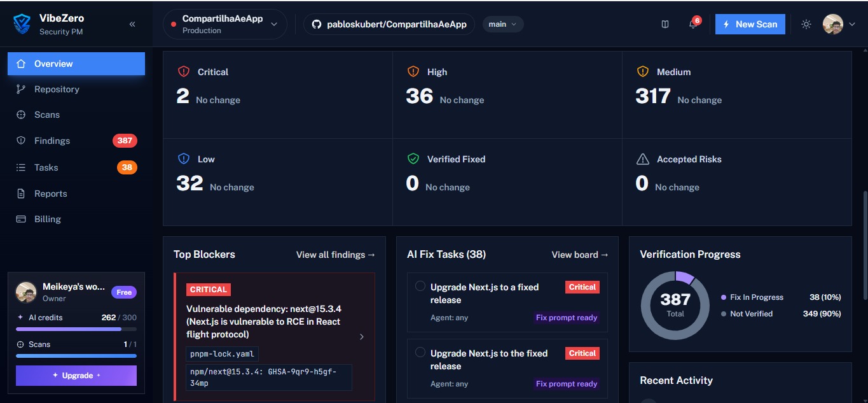Click the Free plan badge
868x403 pixels.
coord(124,292)
